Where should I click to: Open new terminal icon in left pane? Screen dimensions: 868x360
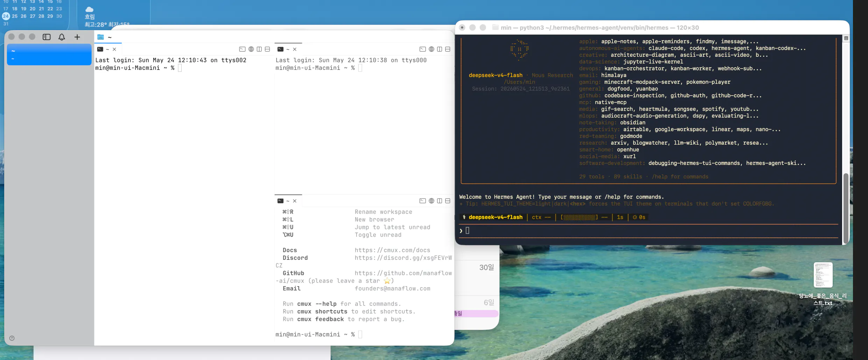[242, 49]
